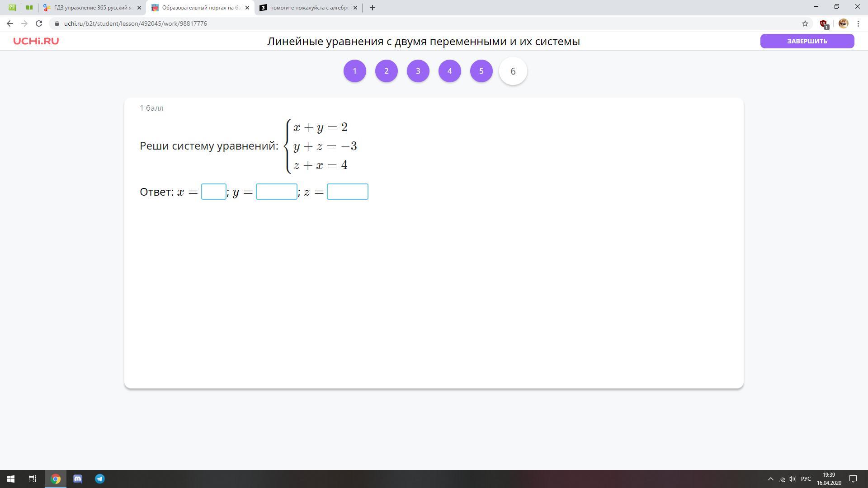
Task: Open Discord from the taskbar
Action: click(78, 479)
